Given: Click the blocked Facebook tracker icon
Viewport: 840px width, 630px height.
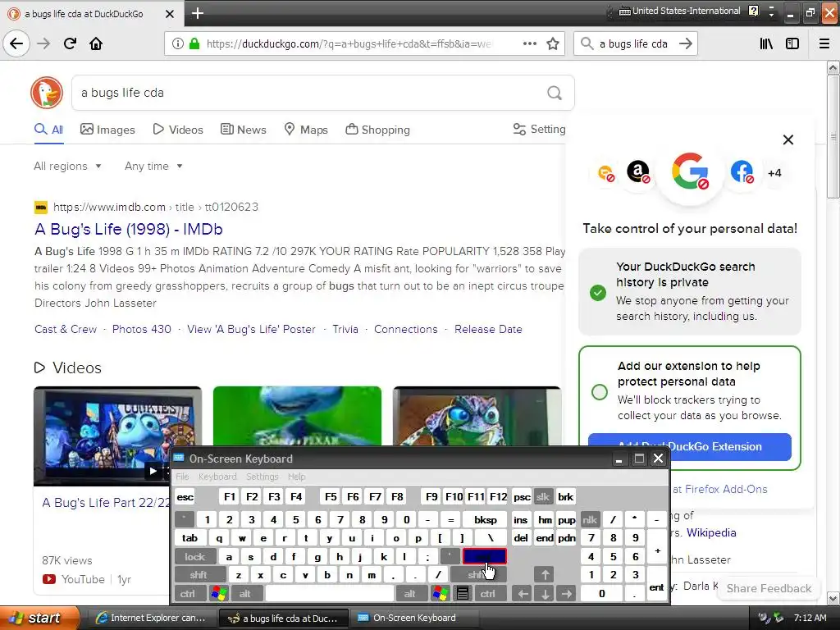Looking at the screenshot, I should [x=742, y=172].
